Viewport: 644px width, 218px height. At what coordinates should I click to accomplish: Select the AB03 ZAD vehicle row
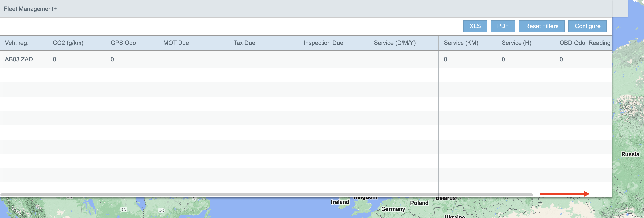click(19, 59)
